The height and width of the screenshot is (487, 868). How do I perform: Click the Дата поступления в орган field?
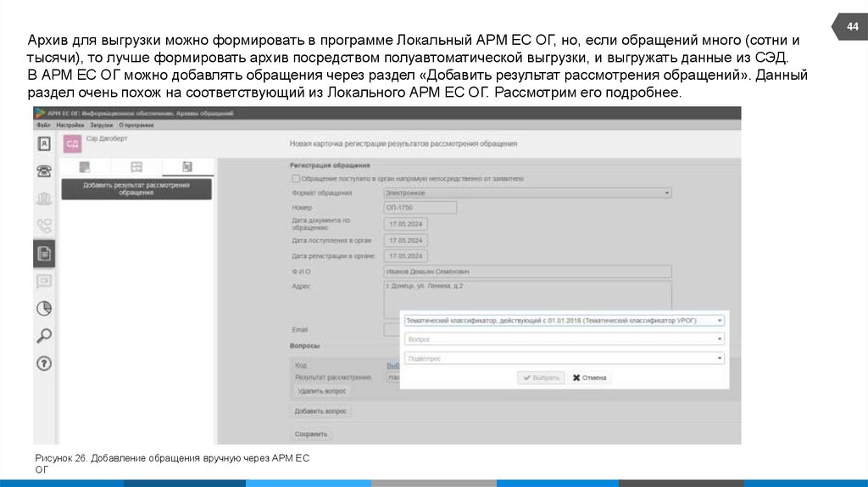click(405, 240)
